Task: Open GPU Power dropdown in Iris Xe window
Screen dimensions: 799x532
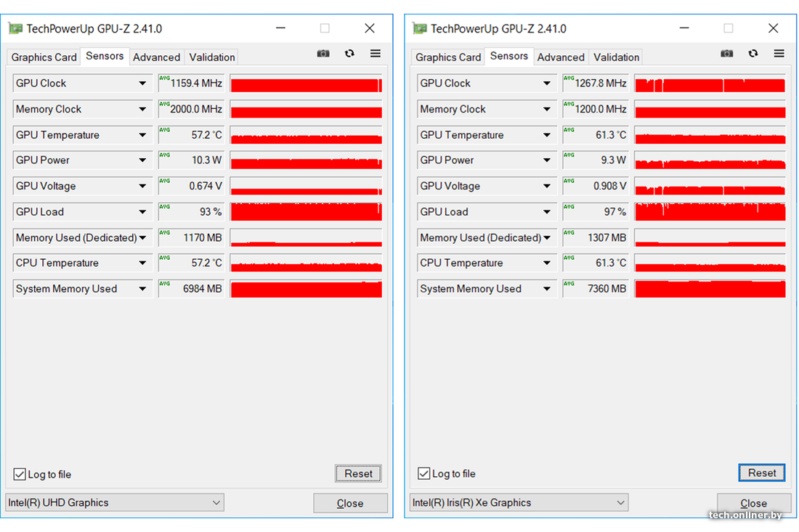Action: tap(487, 160)
